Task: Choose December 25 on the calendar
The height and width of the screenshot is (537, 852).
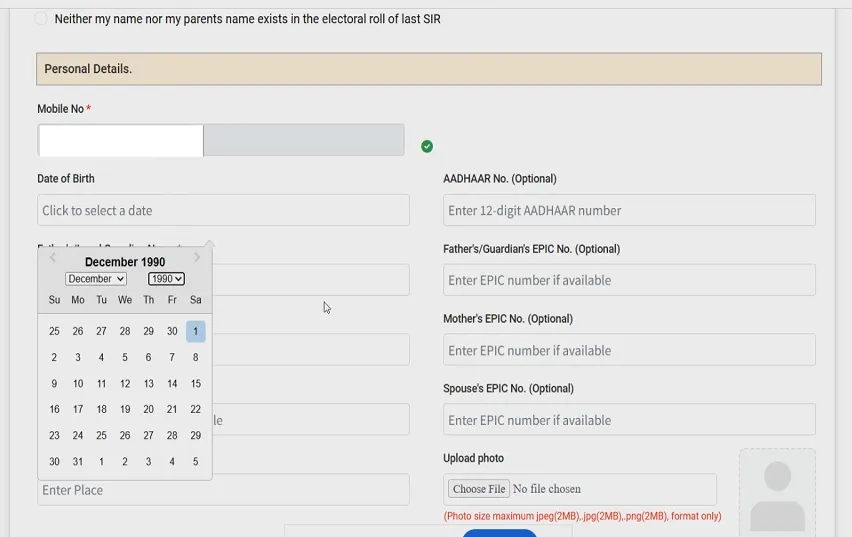Action: tap(101, 436)
